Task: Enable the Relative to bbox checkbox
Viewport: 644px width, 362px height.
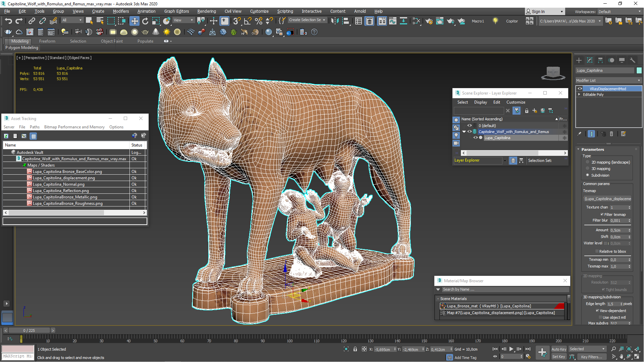Action: coord(597,251)
